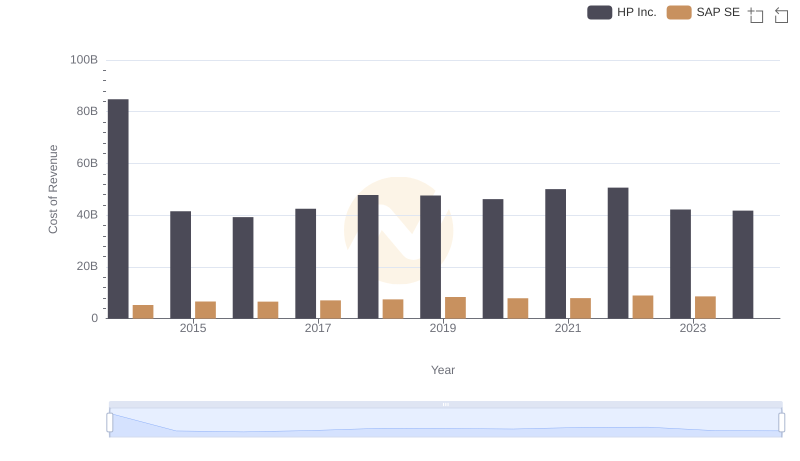Activate the area zoom tool icon
This screenshot has width=800, height=461.
(x=756, y=15)
